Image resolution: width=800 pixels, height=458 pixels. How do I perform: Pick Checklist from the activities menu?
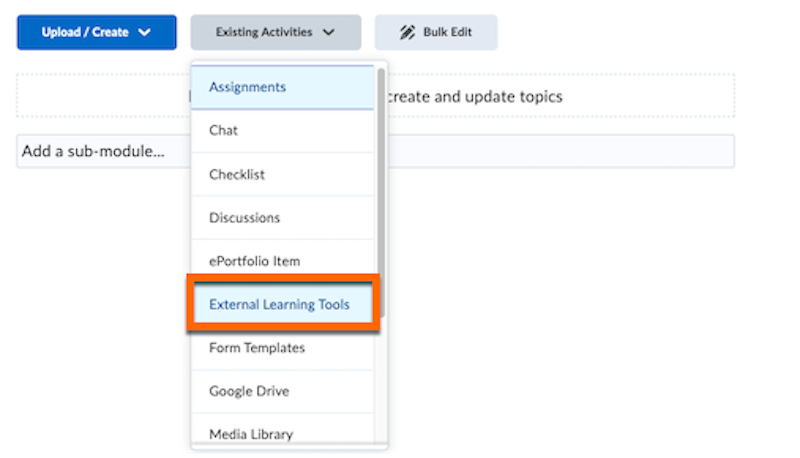[x=283, y=174]
